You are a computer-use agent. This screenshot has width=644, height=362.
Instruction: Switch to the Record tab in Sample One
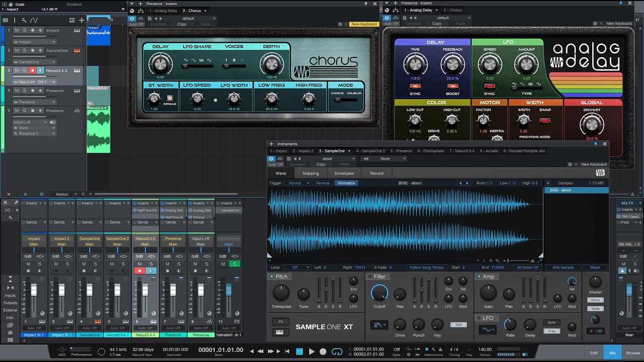[x=376, y=173]
